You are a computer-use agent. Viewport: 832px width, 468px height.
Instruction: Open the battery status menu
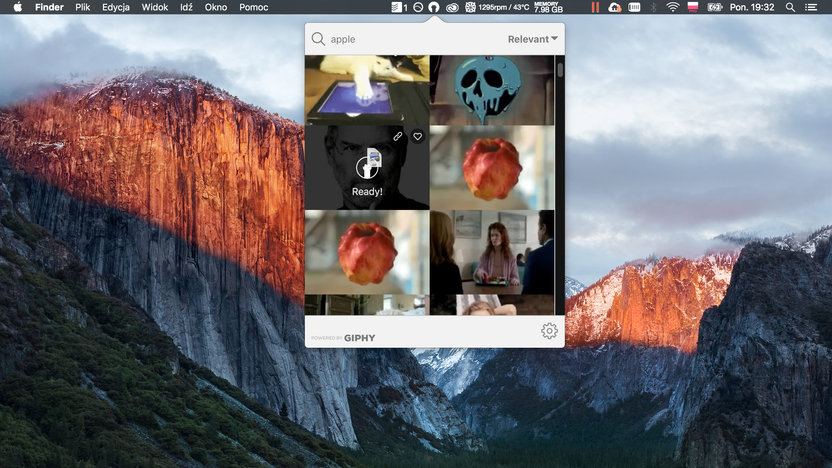pos(715,7)
